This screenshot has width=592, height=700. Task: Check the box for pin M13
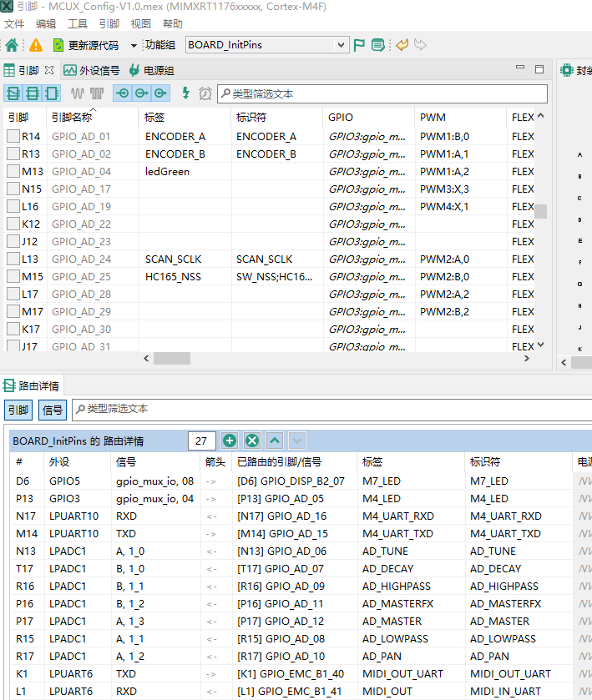pos(13,171)
